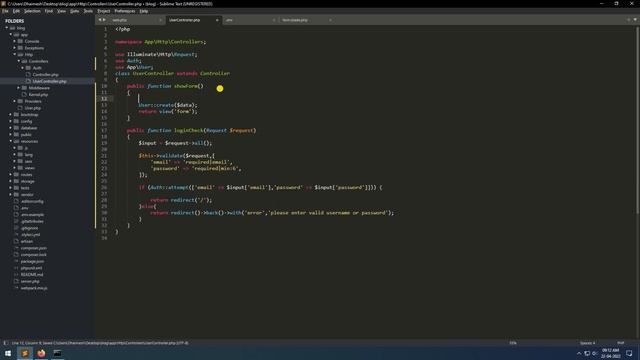Go to next tab with right arrow
The height and width of the screenshot is (360, 640).
pos(104,20)
